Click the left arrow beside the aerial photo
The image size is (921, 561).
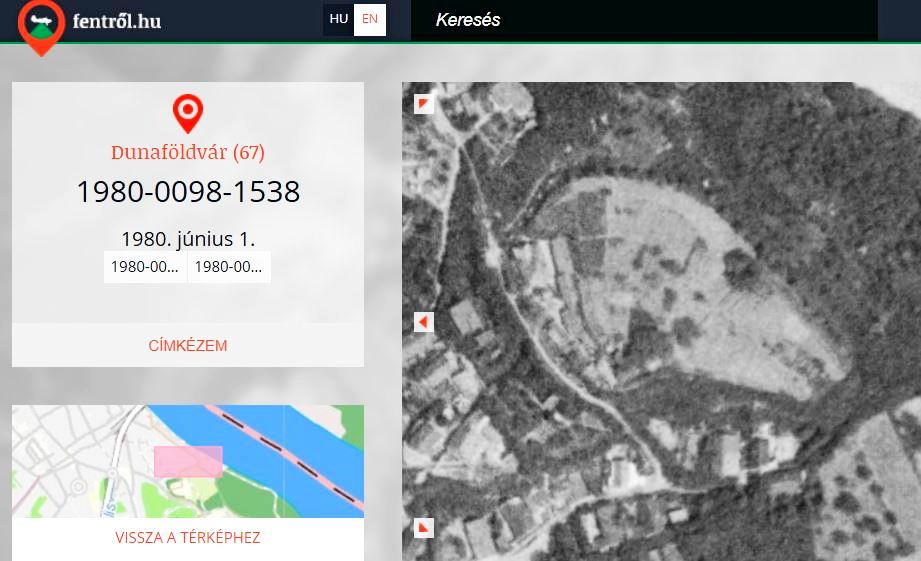pos(424,322)
